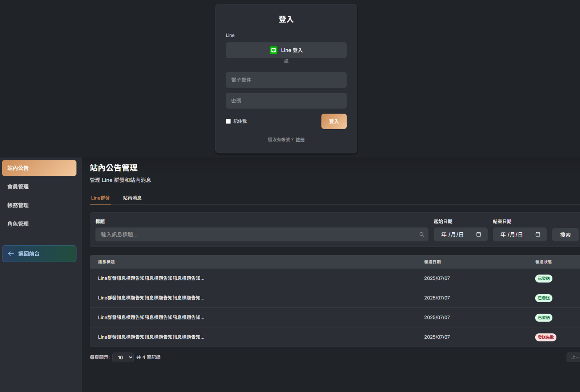The width and height of the screenshot is (580, 392).
Task: Open 帳務管理 in the sidebar
Action: (18, 205)
